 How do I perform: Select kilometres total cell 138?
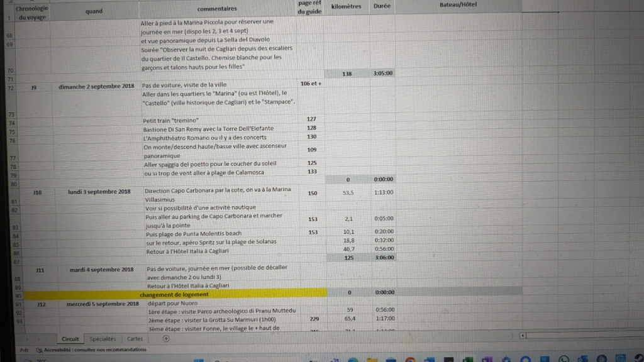tap(347, 74)
